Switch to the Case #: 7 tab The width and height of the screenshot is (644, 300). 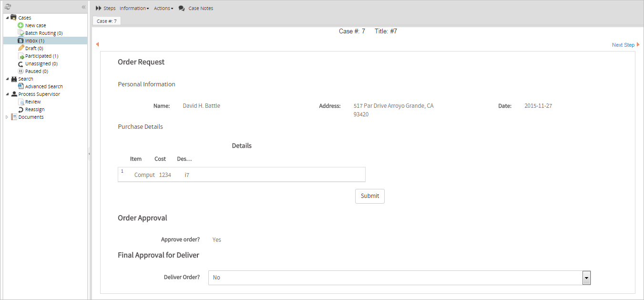[106, 21]
